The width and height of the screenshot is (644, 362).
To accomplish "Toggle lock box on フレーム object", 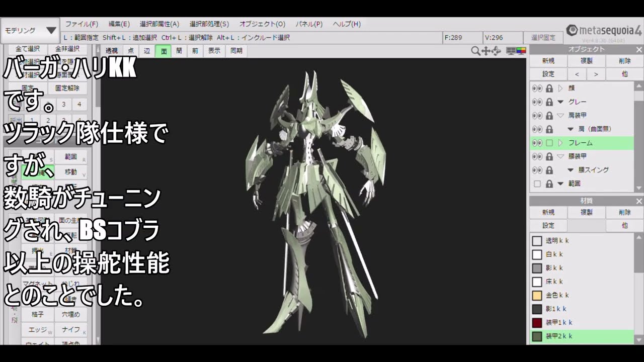I will tap(549, 143).
